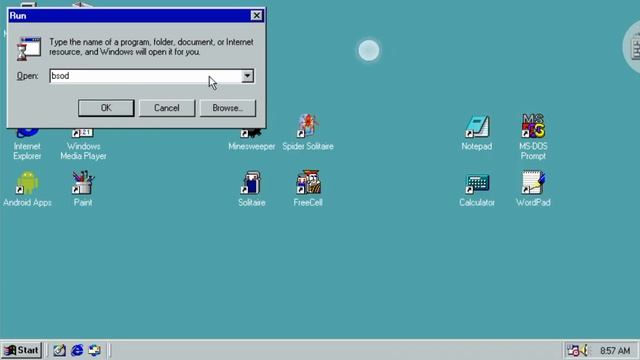Launch the MS-DOS Prompt desktop icon
The image size is (640, 360).
pyautogui.click(x=533, y=137)
